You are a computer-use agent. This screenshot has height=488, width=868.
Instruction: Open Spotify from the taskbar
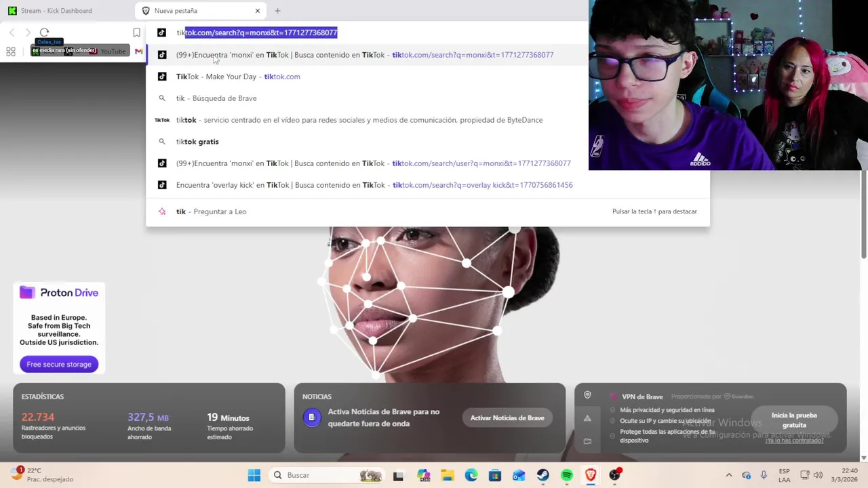pos(567,475)
